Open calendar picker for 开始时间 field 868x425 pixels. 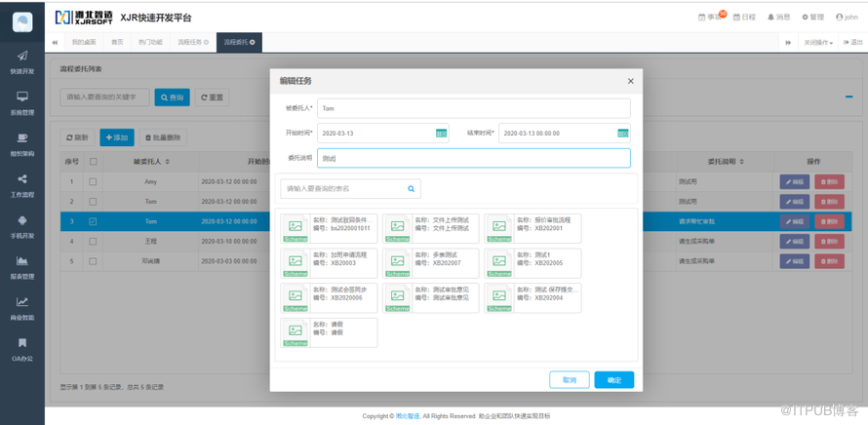(x=441, y=134)
